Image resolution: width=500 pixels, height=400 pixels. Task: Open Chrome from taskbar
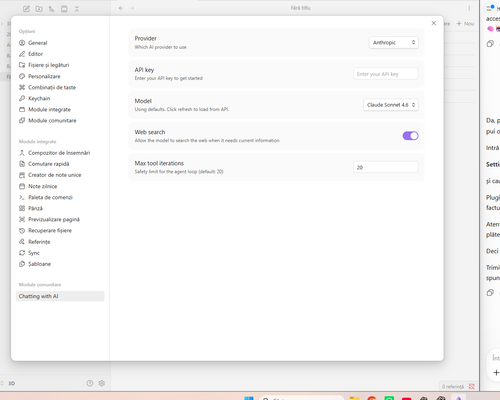point(372,398)
